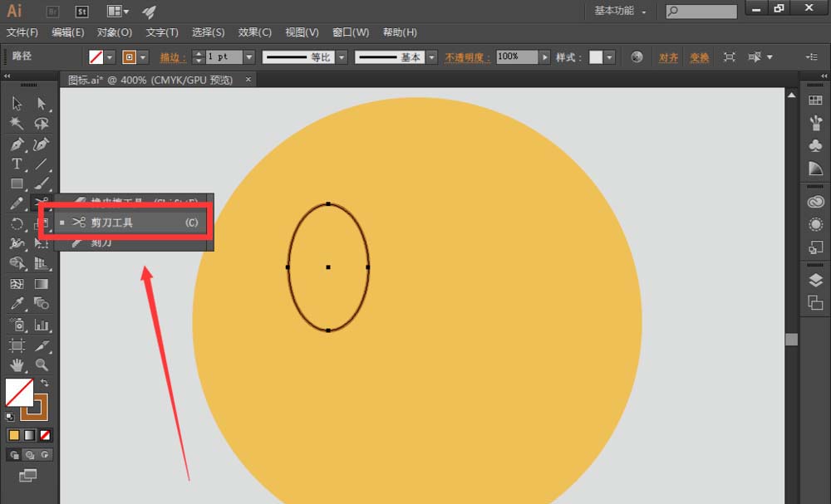Select the Gradient tool

coord(42,284)
